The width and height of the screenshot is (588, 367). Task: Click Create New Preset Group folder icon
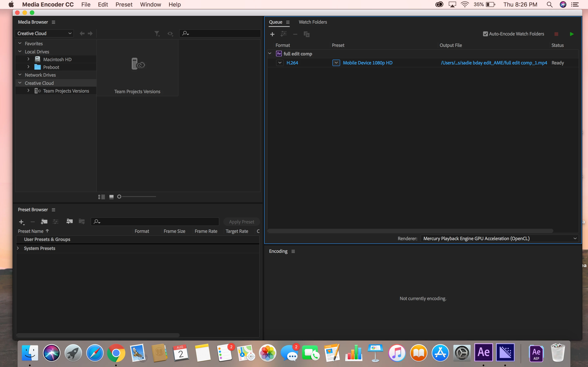point(44,222)
